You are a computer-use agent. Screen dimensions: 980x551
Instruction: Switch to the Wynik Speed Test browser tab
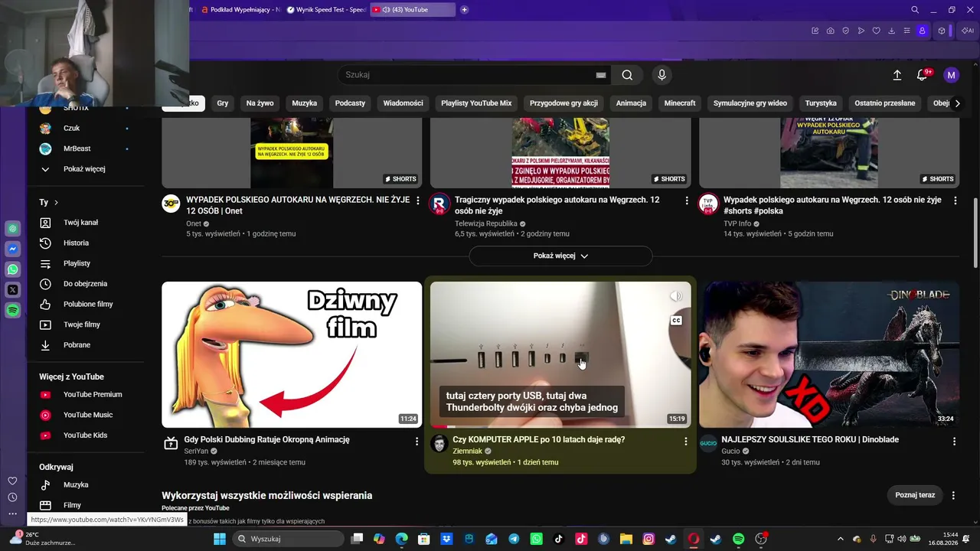[327, 10]
